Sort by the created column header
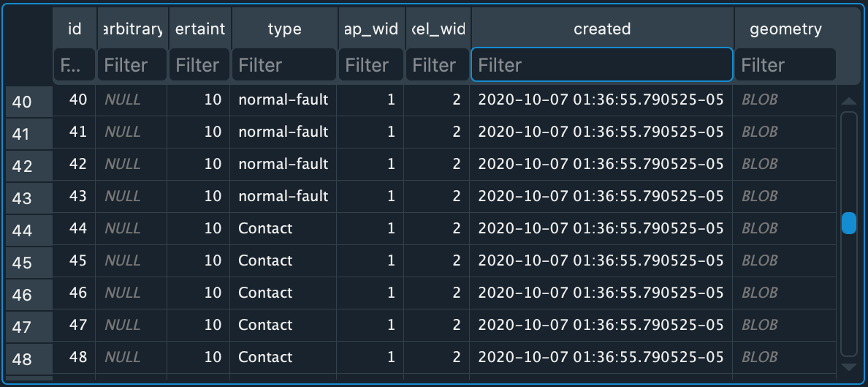 (x=602, y=29)
